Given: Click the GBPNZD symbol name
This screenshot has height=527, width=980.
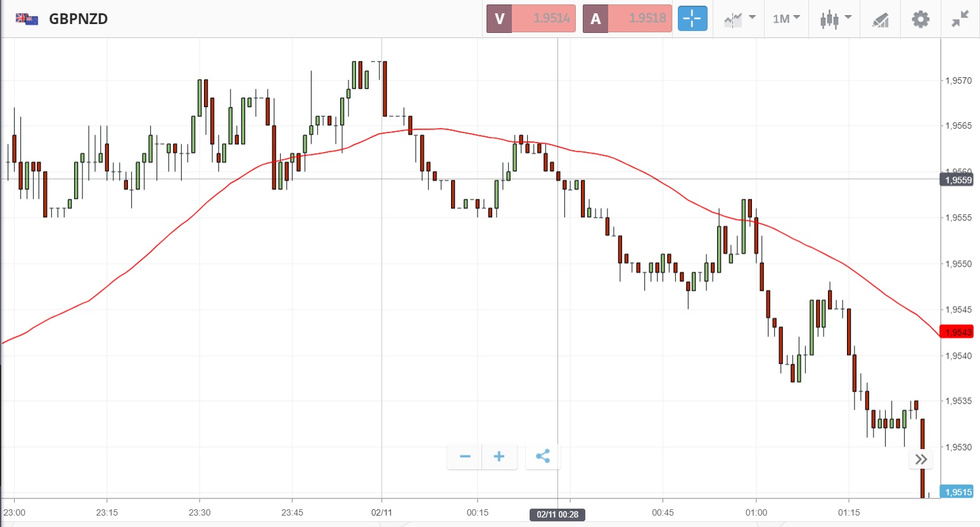Looking at the screenshot, I should [79, 19].
